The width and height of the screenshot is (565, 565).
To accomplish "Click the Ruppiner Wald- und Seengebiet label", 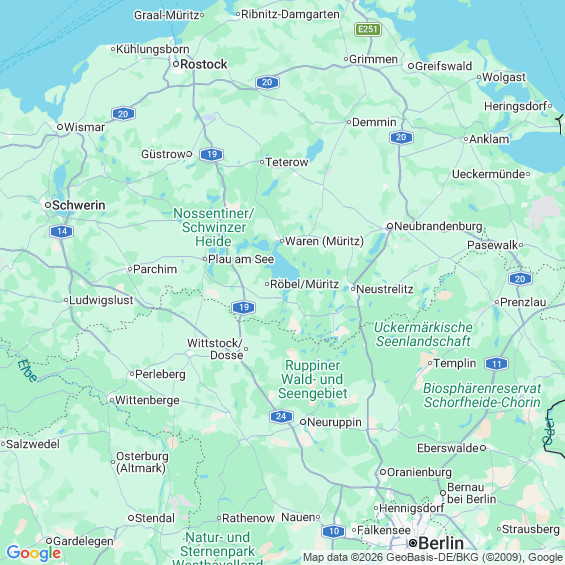I will click(312, 379).
